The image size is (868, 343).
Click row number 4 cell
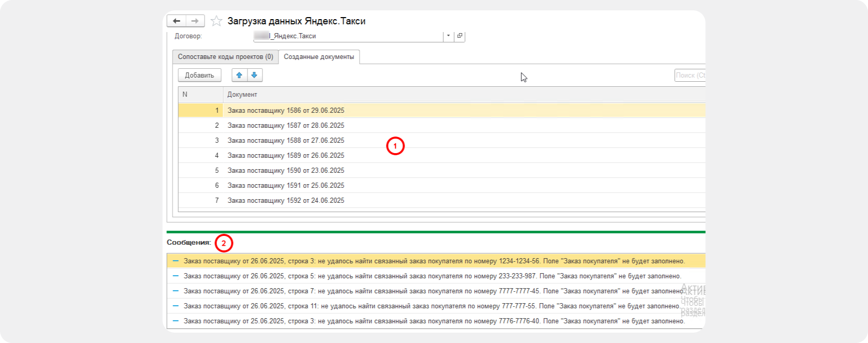coord(200,155)
